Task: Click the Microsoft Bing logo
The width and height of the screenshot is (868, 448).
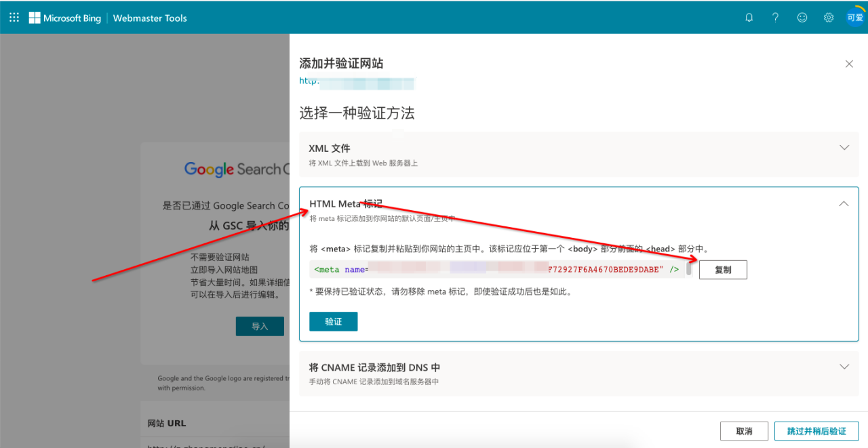Action: click(65, 18)
